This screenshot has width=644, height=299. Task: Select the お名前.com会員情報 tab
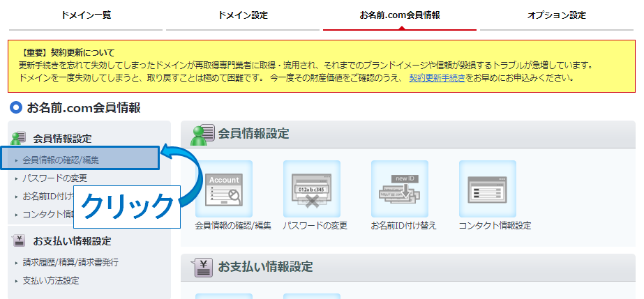pos(400,15)
